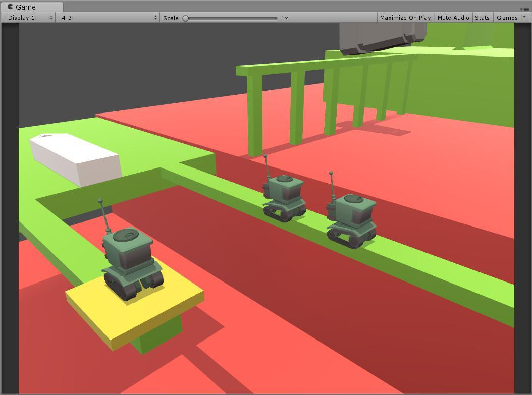The width and height of the screenshot is (532, 395).
Task: Open the Game panel options menu icon
Action: pyautogui.click(x=524, y=9)
